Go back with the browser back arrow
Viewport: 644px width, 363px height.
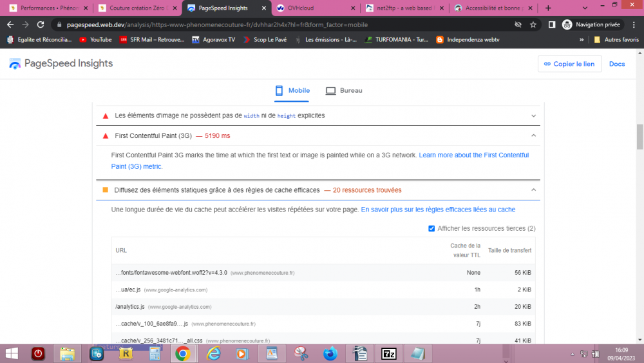(10, 25)
